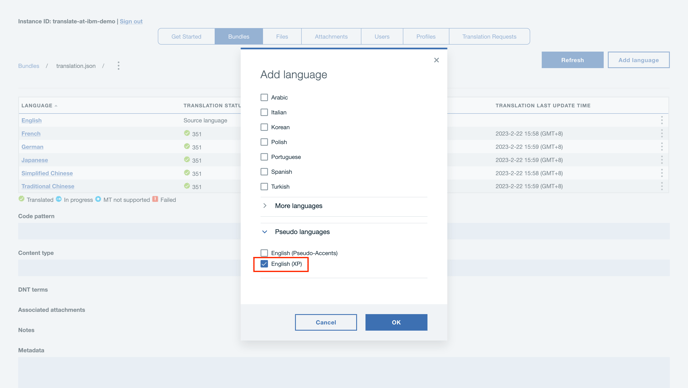Uncheck the English (XP) checkbox
The image size is (688, 388).
coord(264,264)
